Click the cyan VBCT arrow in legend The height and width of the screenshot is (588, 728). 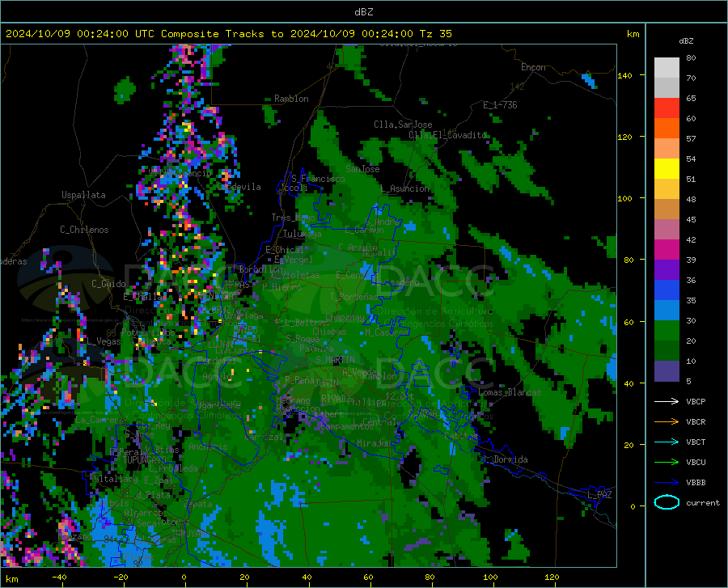[x=667, y=442]
